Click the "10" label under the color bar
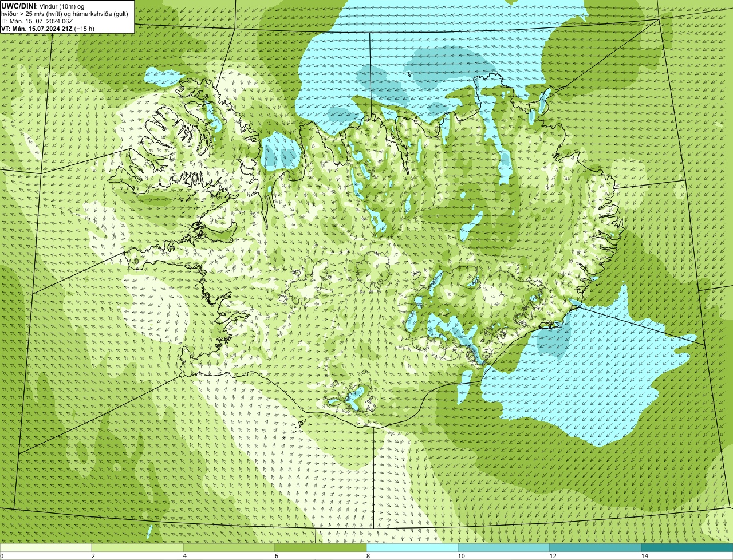This screenshot has height=560, width=733. point(460,556)
